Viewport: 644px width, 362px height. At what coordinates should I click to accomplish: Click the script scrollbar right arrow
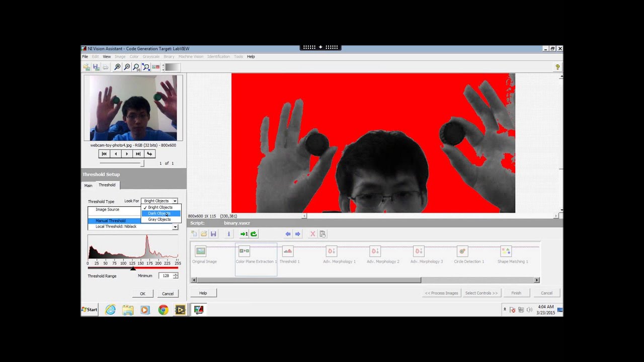(537, 280)
